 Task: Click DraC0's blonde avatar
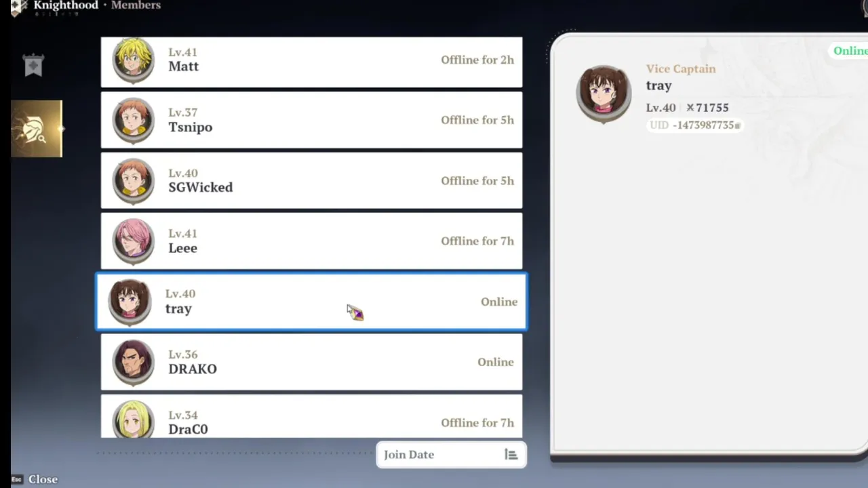tap(134, 419)
